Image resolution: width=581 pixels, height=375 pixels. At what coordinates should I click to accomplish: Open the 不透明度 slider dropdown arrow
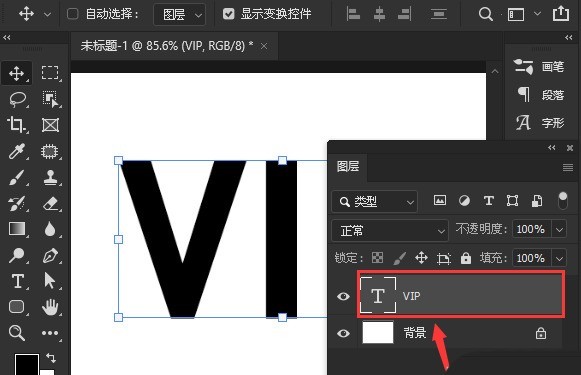coord(559,229)
